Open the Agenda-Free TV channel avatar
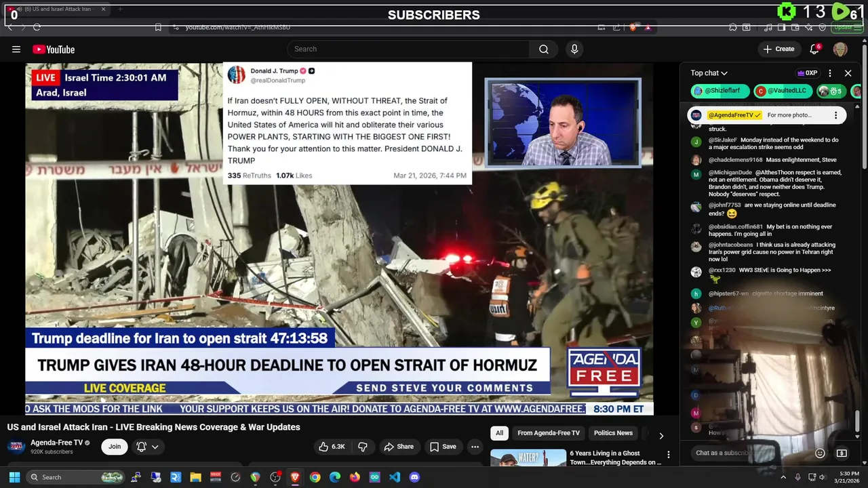The width and height of the screenshot is (868, 488). click(x=17, y=447)
